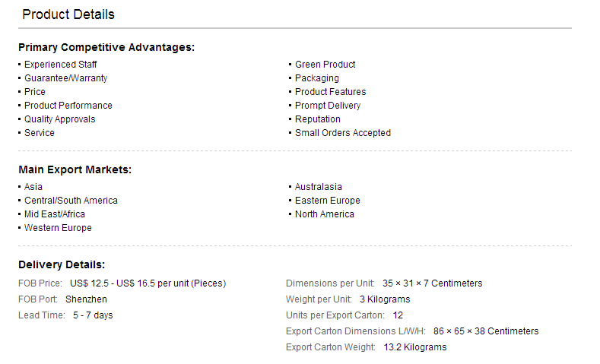Select the Western Europe market
The width and height of the screenshot is (600, 364).
pos(58,228)
